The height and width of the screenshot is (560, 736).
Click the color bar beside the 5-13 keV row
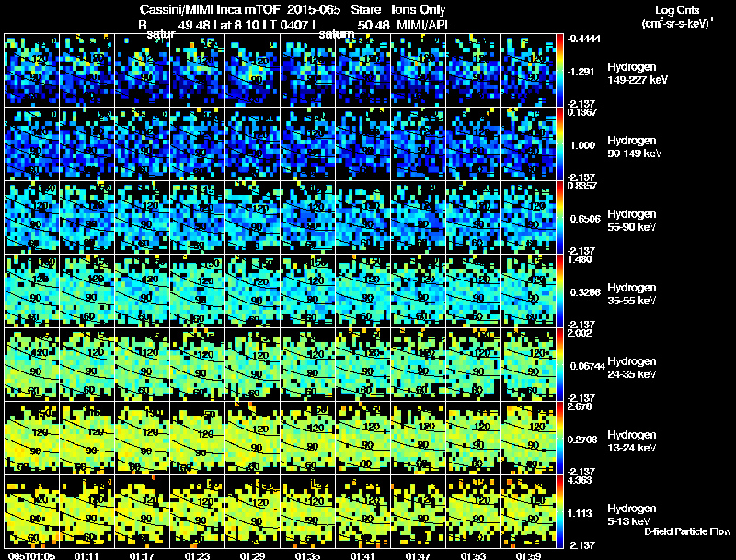pos(559,511)
